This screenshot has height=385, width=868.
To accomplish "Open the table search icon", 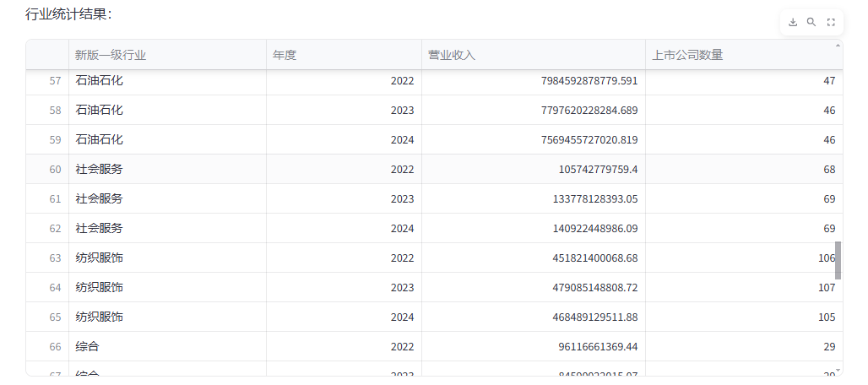I will coord(811,22).
